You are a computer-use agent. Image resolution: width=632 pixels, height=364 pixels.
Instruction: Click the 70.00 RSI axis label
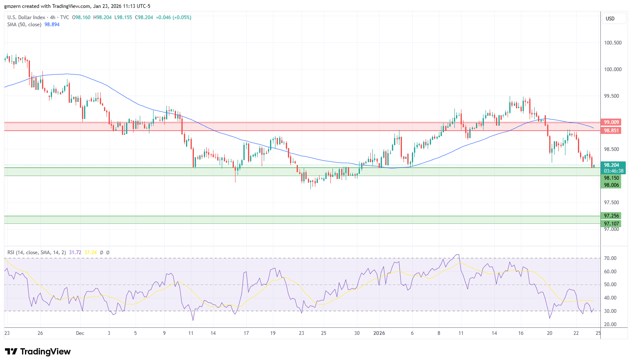(x=610, y=258)
